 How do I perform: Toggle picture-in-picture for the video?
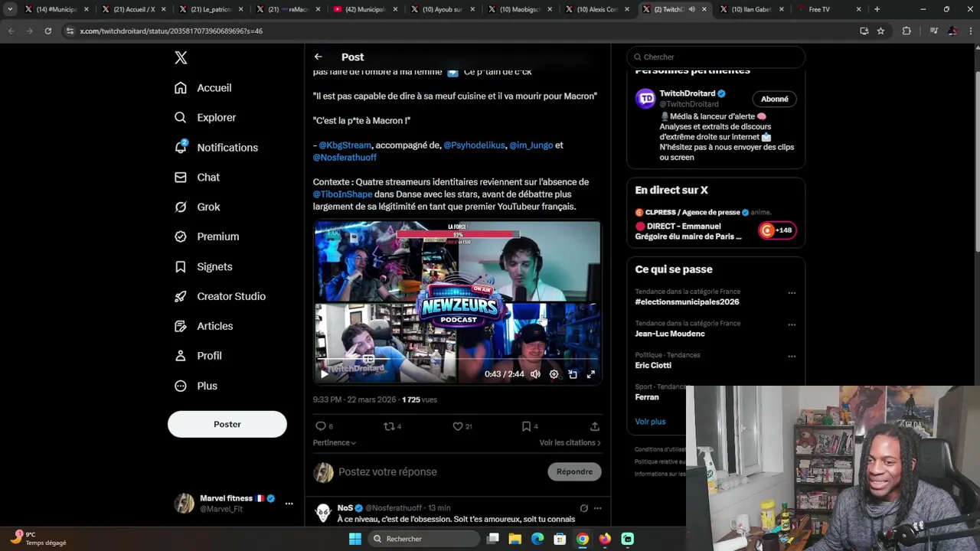pyautogui.click(x=573, y=374)
